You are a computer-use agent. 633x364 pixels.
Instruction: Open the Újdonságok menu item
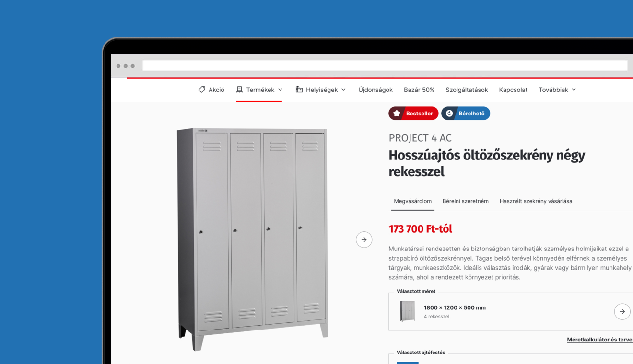tap(375, 90)
